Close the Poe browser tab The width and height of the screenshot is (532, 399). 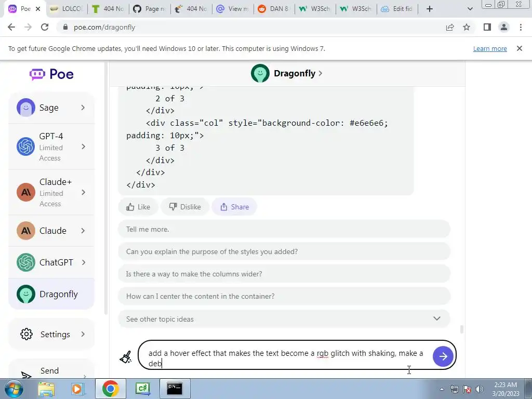click(x=38, y=9)
